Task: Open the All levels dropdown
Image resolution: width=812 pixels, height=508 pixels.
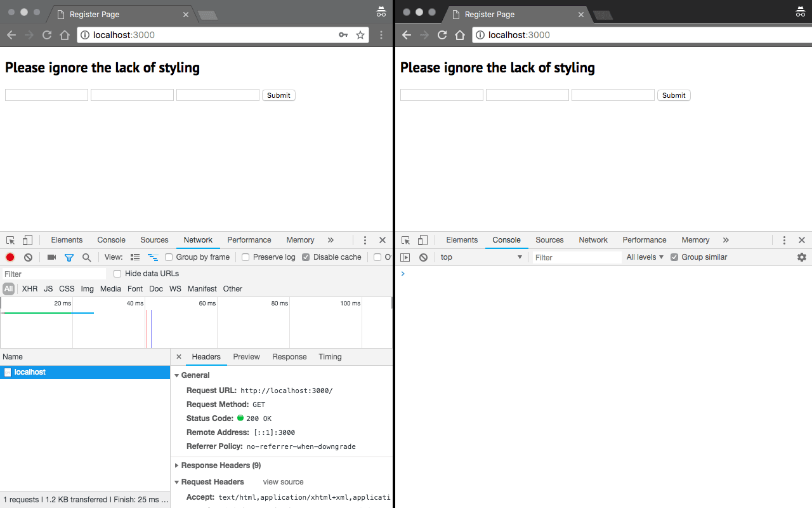Action: (x=645, y=257)
